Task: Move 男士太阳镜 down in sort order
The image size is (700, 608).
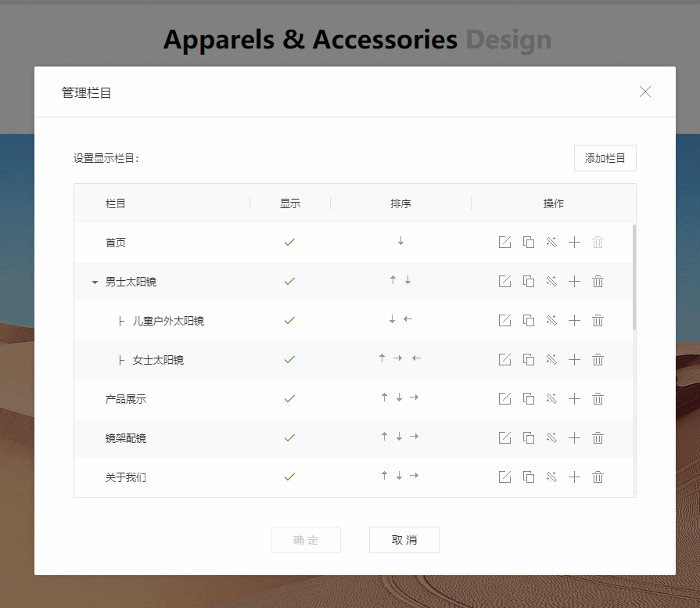Action: [408, 280]
